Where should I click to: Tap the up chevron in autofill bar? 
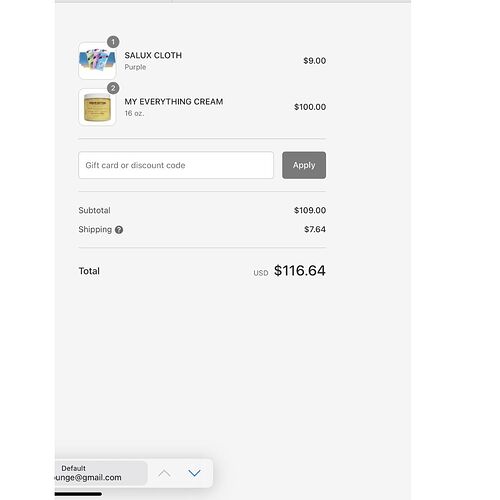click(x=164, y=473)
